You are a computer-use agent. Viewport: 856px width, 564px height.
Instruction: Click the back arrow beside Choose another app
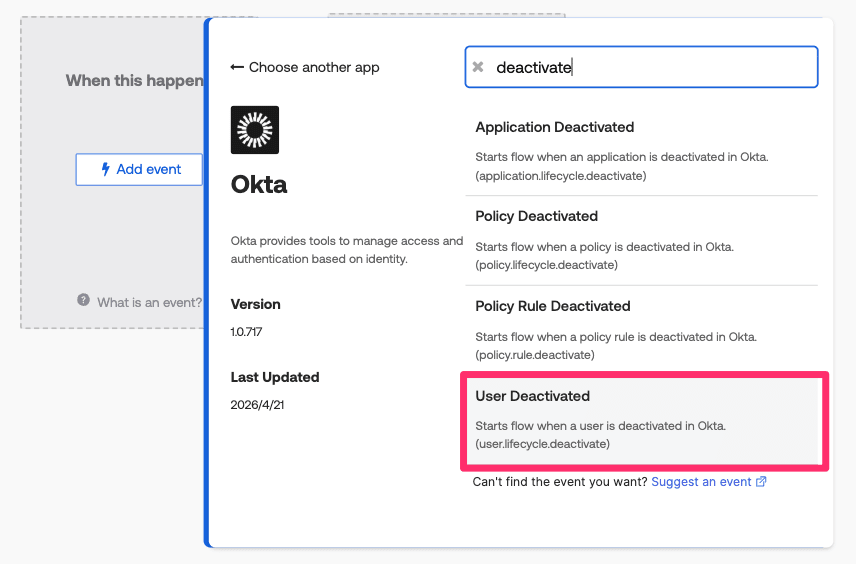pyautogui.click(x=237, y=67)
